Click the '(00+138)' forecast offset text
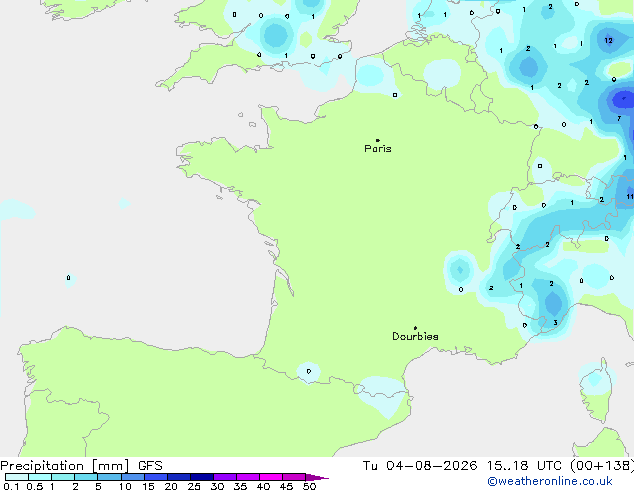 tap(602, 466)
